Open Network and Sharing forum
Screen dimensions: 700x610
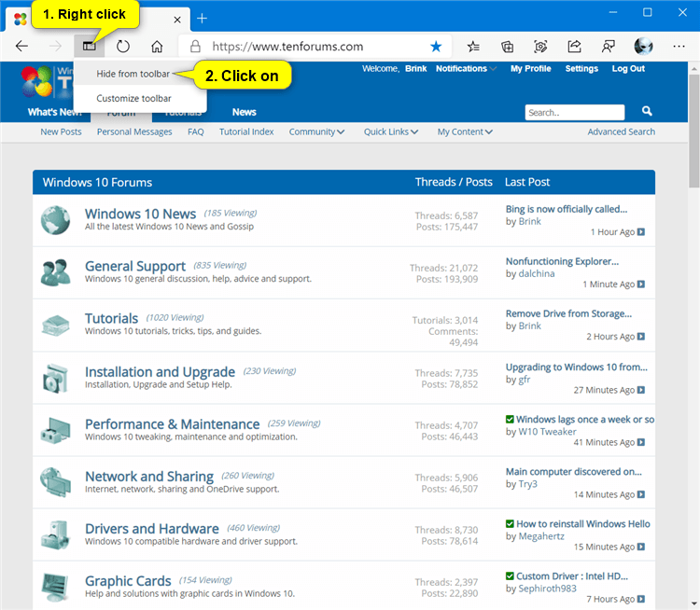coord(149,476)
